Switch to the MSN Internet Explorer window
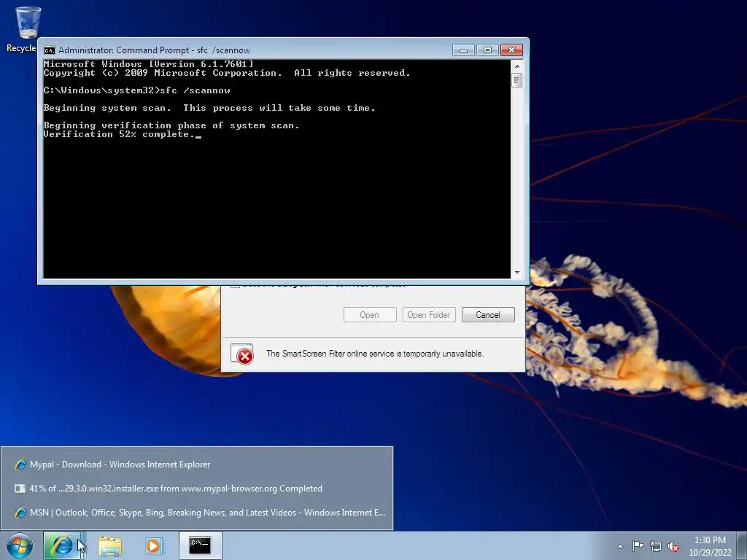 pyautogui.click(x=197, y=513)
